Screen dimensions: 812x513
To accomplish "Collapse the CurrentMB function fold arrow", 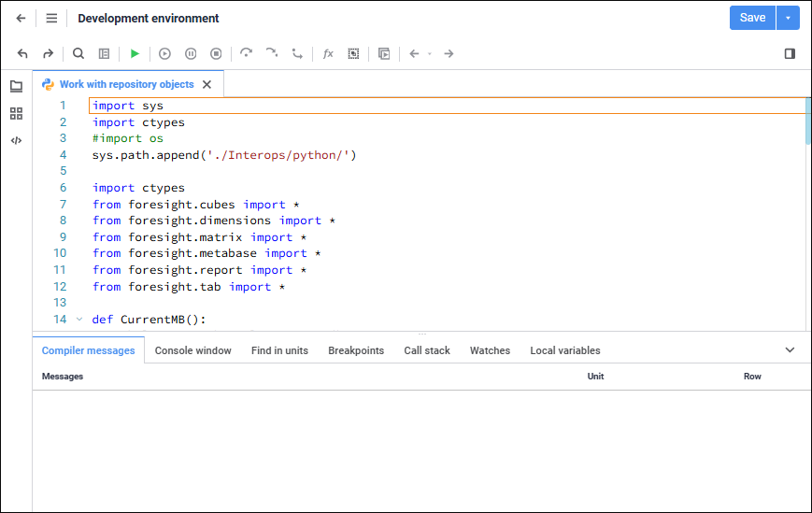I will (x=79, y=320).
